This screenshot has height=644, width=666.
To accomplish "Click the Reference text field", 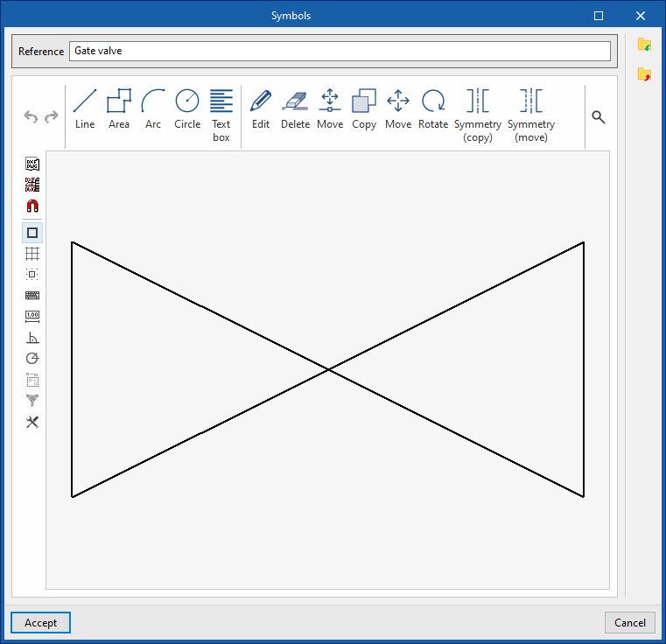I will (x=340, y=52).
